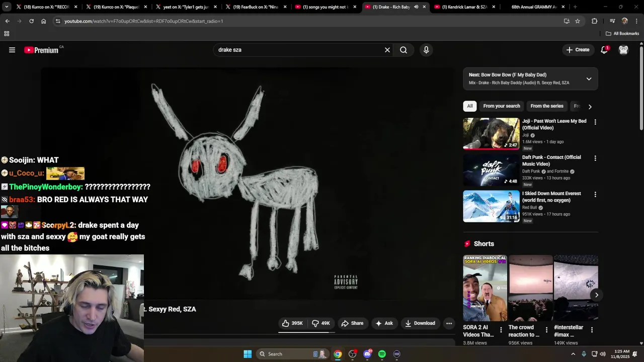Mute the Drake tab audio speaker
Image resolution: width=644 pixels, height=362 pixels.
(416, 7)
